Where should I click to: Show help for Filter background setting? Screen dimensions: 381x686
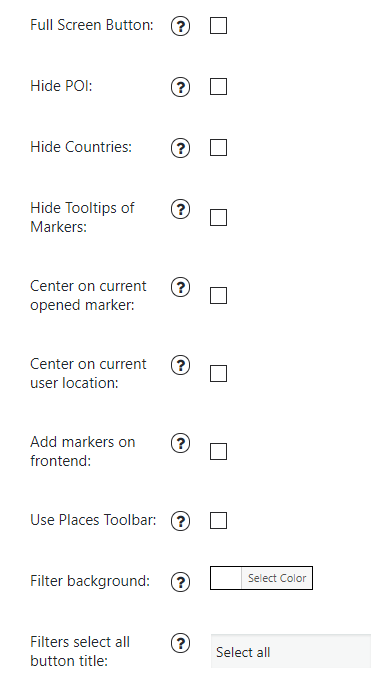click(180, 582)
